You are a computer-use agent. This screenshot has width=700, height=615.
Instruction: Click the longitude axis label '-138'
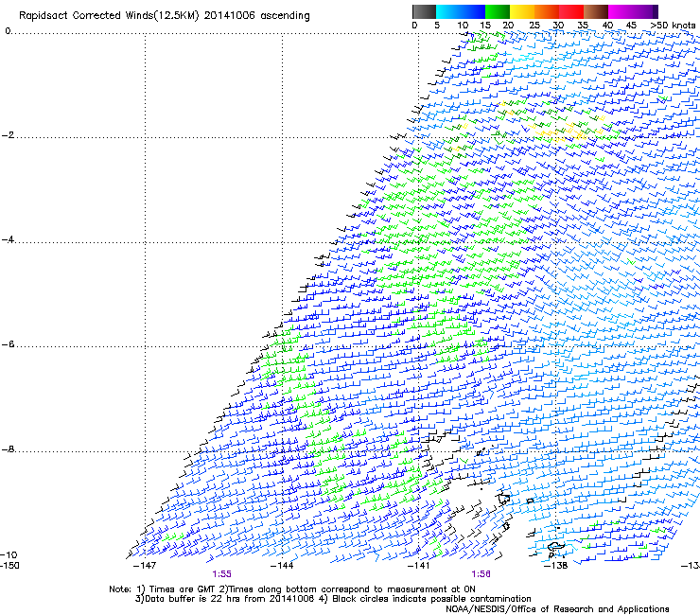point(556,566)
